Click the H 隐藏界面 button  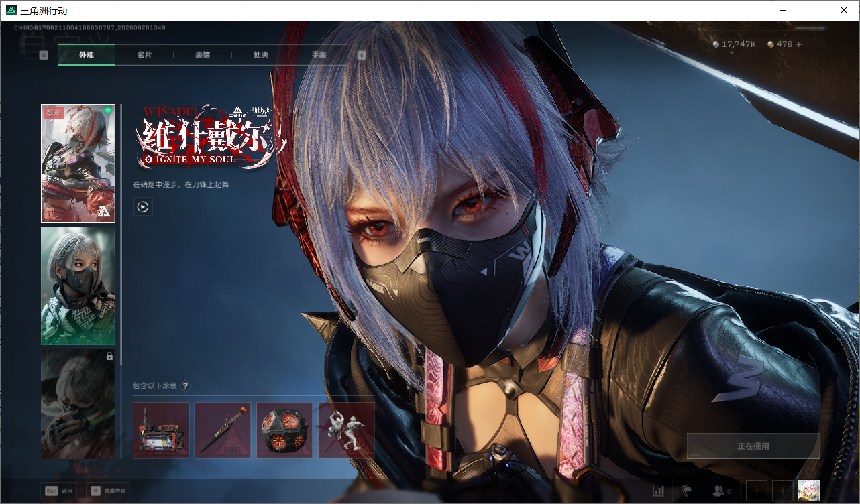click(108, 491)
